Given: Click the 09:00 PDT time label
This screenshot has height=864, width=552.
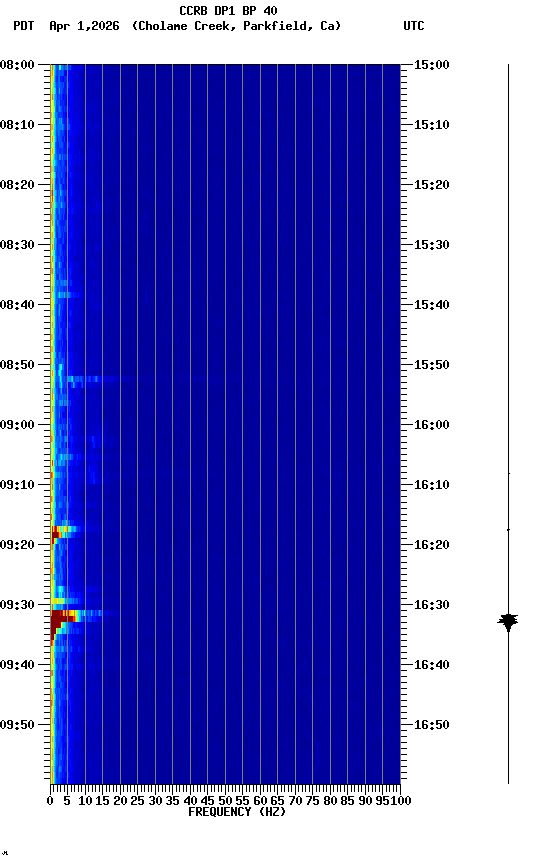Looking at the screenshot, I should click(x=17, y=425).
